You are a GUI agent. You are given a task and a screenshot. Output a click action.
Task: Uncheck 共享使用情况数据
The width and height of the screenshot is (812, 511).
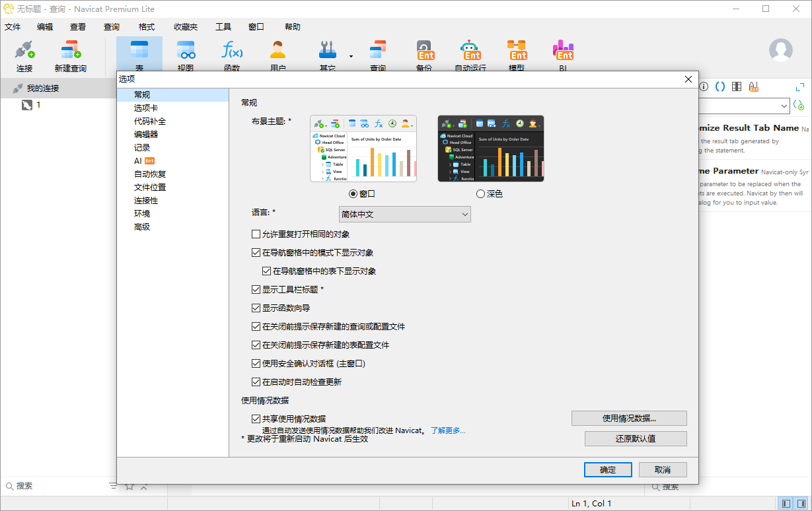(256, 418)
